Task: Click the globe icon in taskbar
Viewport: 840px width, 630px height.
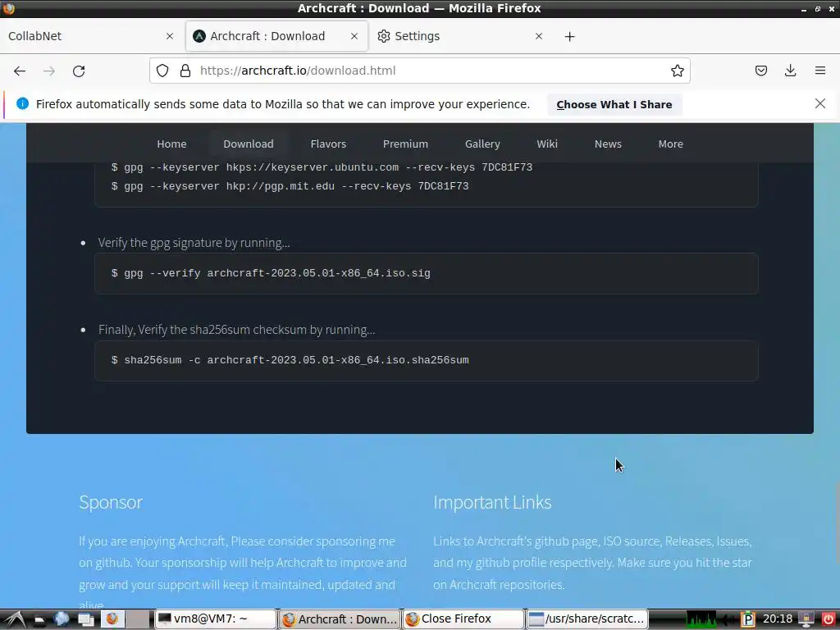Action: click(61, 619)
